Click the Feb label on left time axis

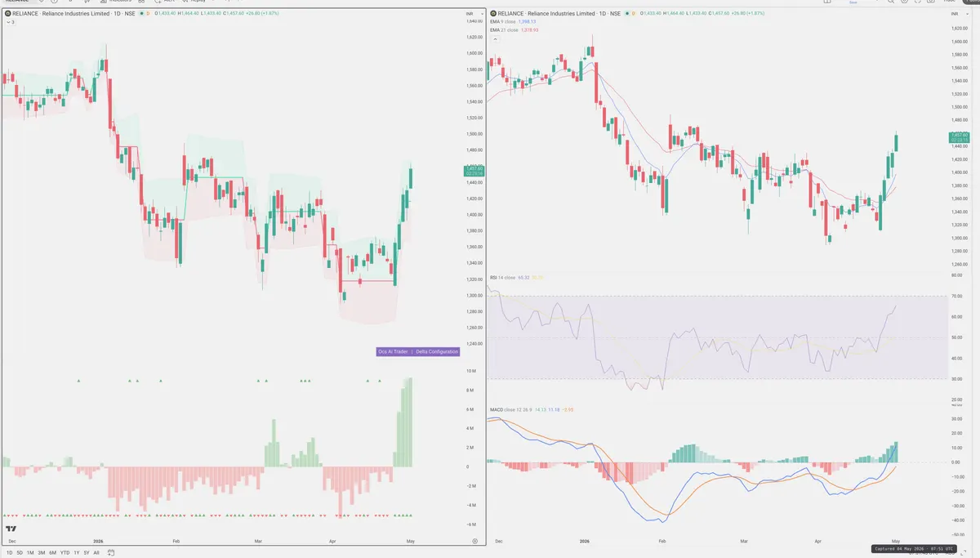click(x=176, y=541)
